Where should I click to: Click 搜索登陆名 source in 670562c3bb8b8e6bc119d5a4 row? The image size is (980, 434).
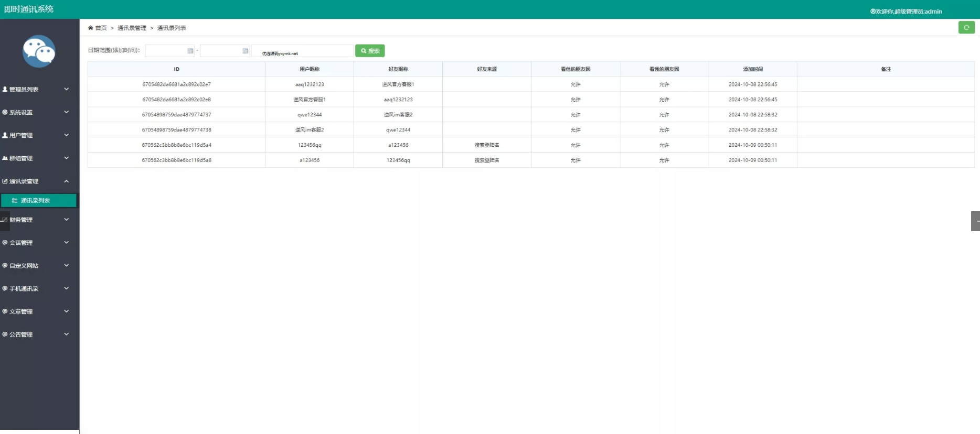click(x=487, y=145)
